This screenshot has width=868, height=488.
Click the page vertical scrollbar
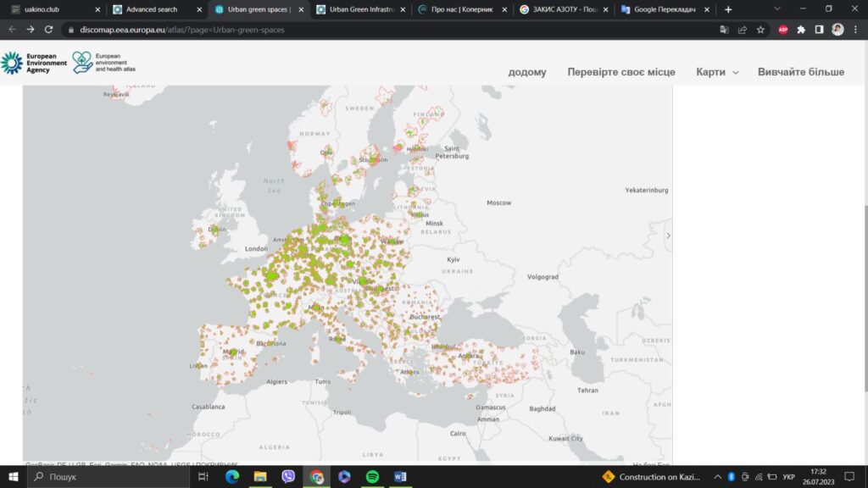tap(864, 254)
